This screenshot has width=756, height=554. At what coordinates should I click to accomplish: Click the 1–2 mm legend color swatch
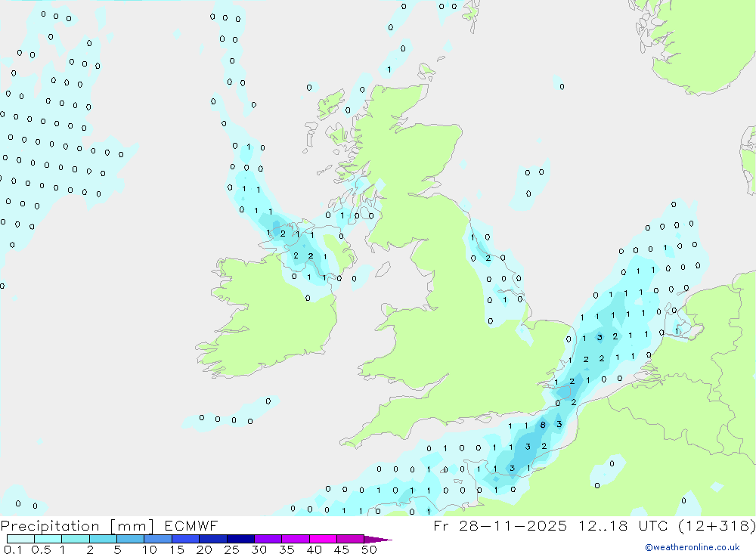76,539
